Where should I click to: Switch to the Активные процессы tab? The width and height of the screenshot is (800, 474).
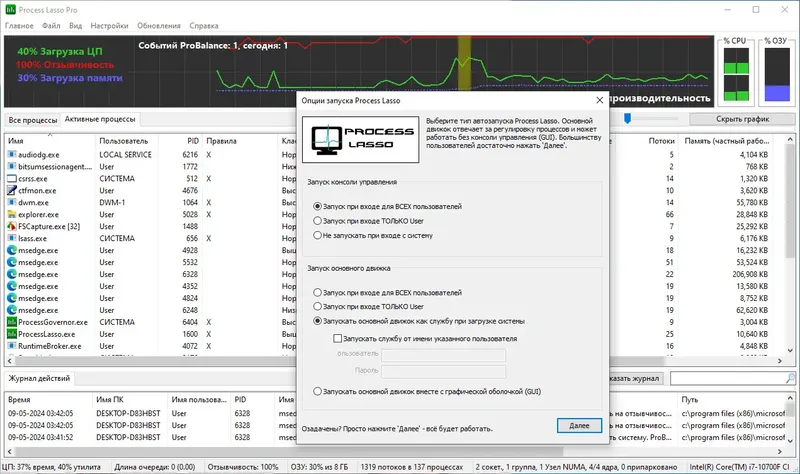coord(100,119)
